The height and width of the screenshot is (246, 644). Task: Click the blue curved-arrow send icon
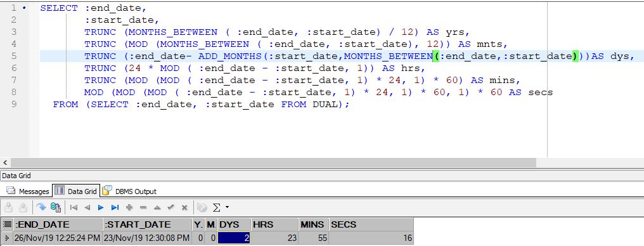tap(41, 207)
